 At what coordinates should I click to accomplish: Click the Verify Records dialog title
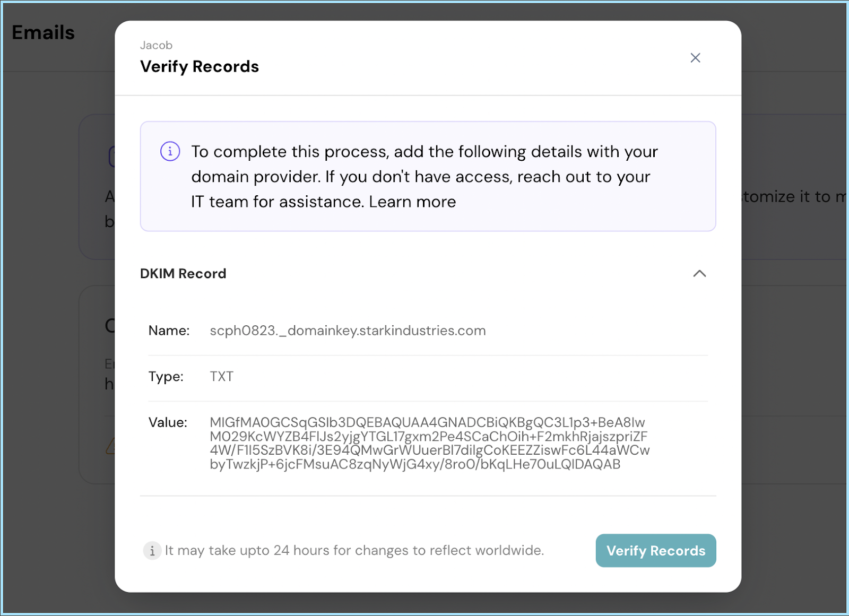(200, 67)
